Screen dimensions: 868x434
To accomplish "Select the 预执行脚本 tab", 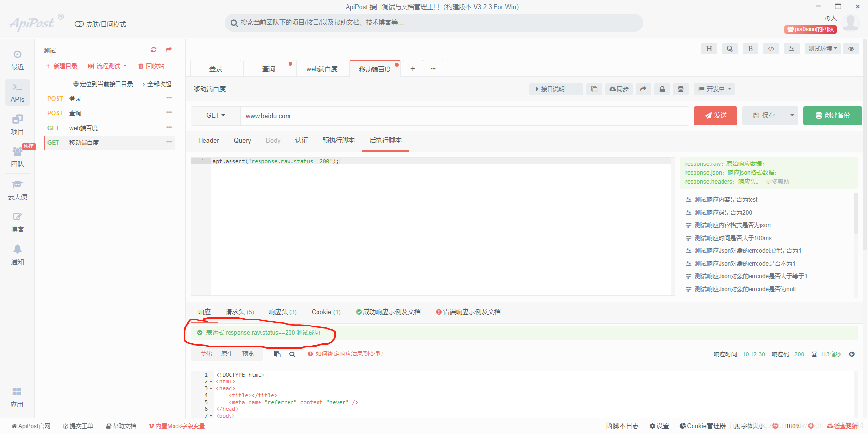I will point(339,141).
